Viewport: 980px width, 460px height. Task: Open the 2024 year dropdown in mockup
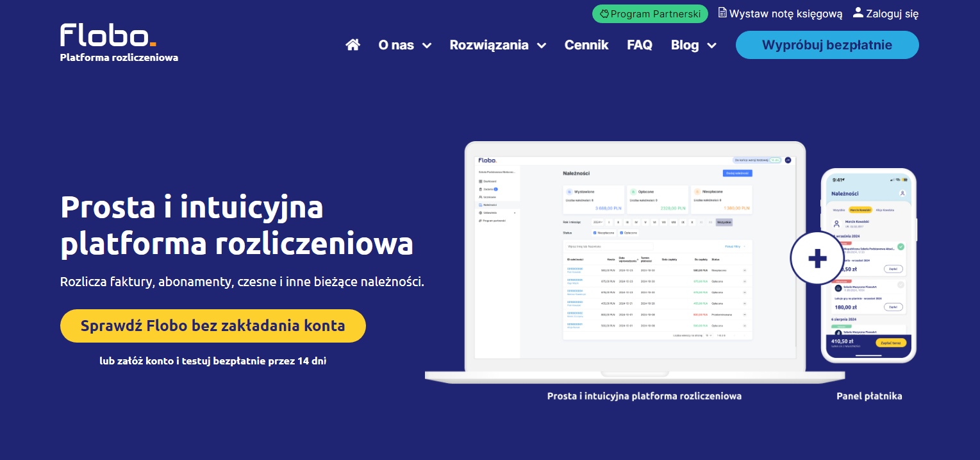[597, 222]
